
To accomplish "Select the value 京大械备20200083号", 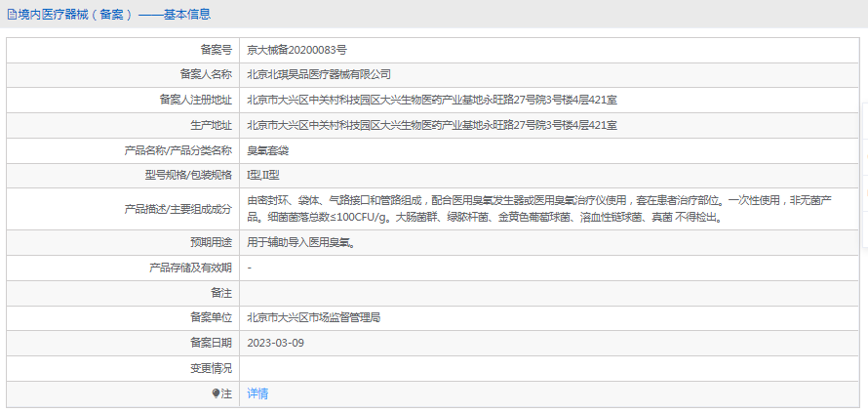I will [x=296, y=50].
